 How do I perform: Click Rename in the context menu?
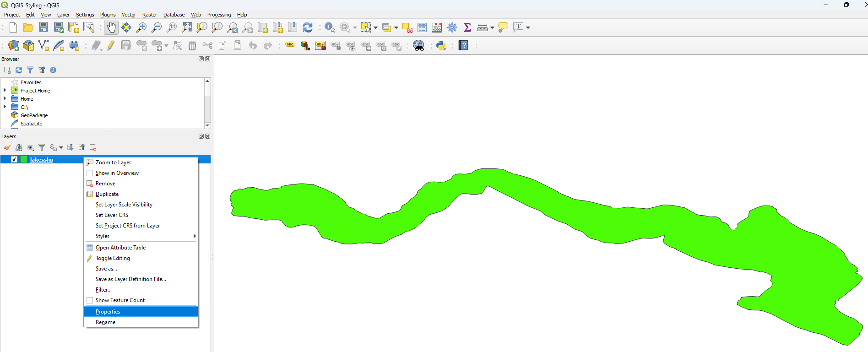[x=141, y=322]
